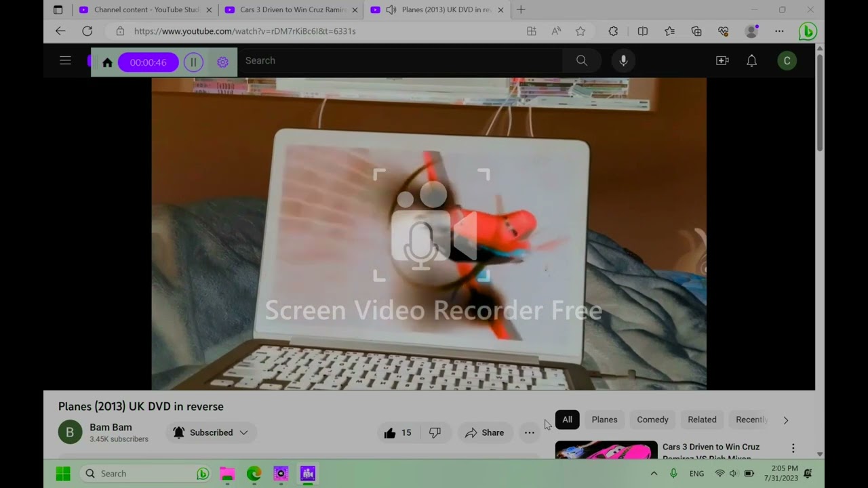Close the Channel content tab
868x488 pixels.
point(209,10)
